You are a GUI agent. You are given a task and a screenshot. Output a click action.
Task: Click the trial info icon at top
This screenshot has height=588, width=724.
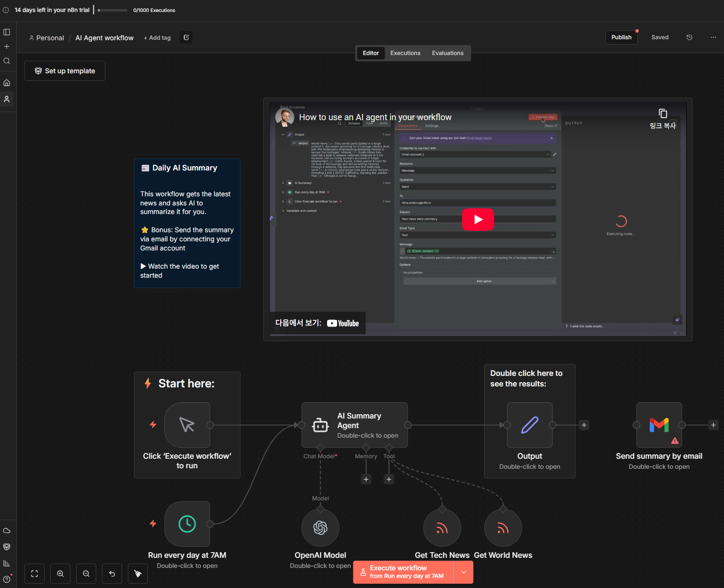point(6,10)
